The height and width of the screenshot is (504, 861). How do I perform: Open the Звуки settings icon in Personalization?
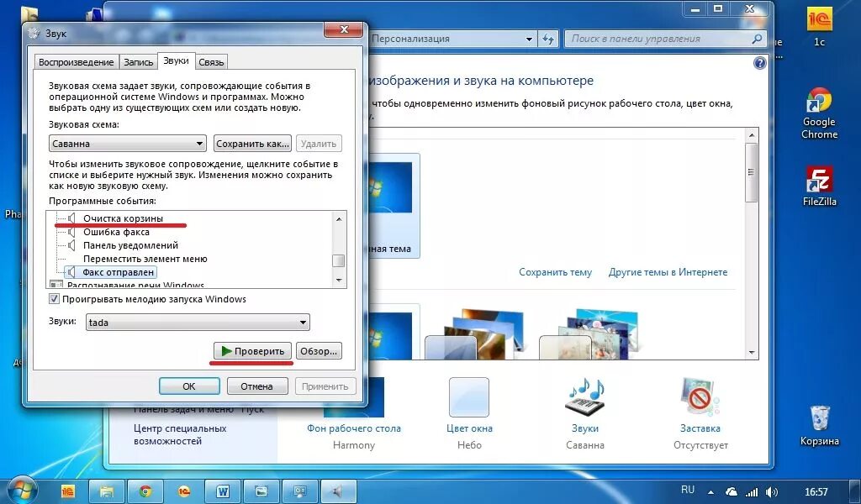[585, 397]
